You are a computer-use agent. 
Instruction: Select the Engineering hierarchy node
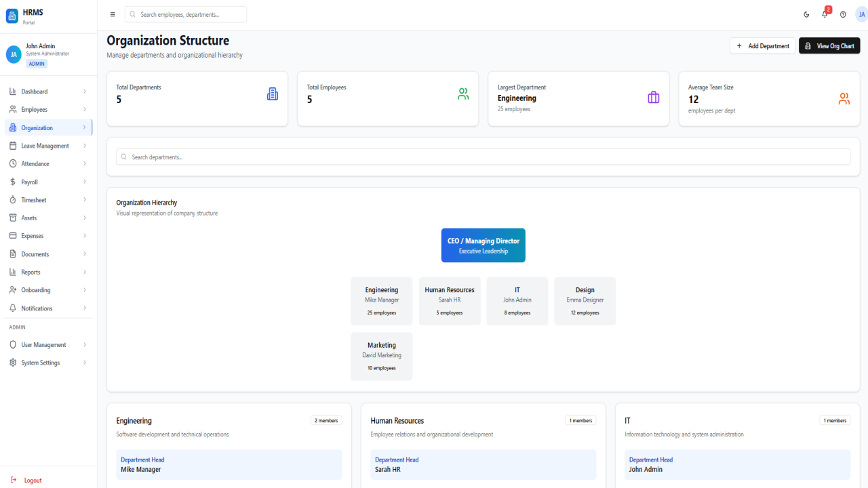pyautogui.click(x=382, y=301)
